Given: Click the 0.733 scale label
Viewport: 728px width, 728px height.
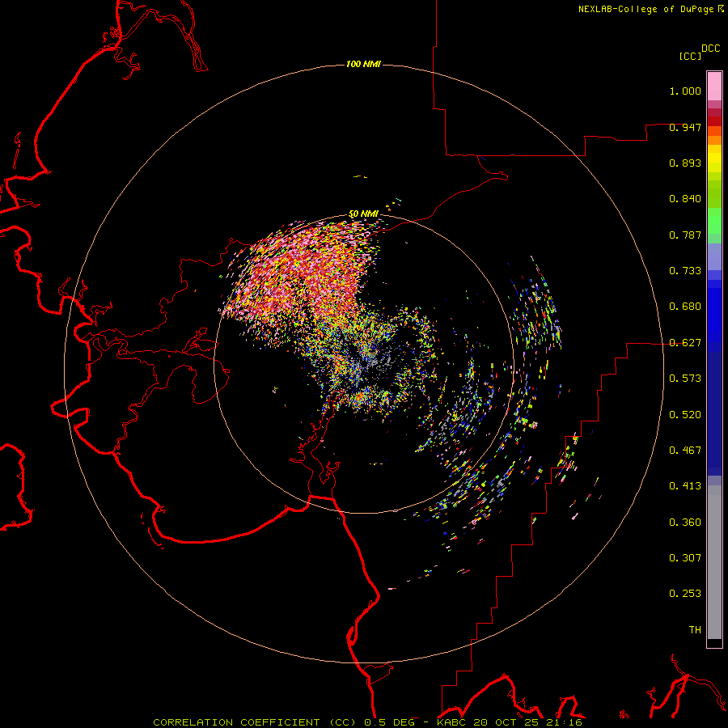Looking at the screenshot, I should click(685, 271).
